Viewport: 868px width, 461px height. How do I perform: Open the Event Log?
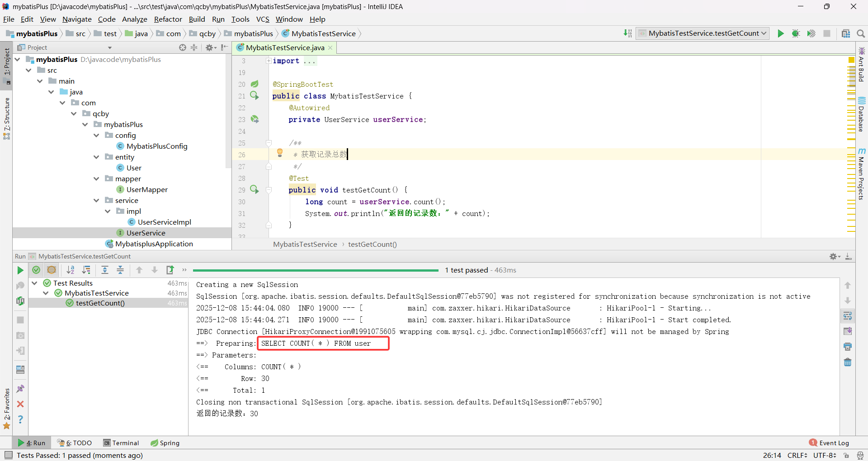829,443
